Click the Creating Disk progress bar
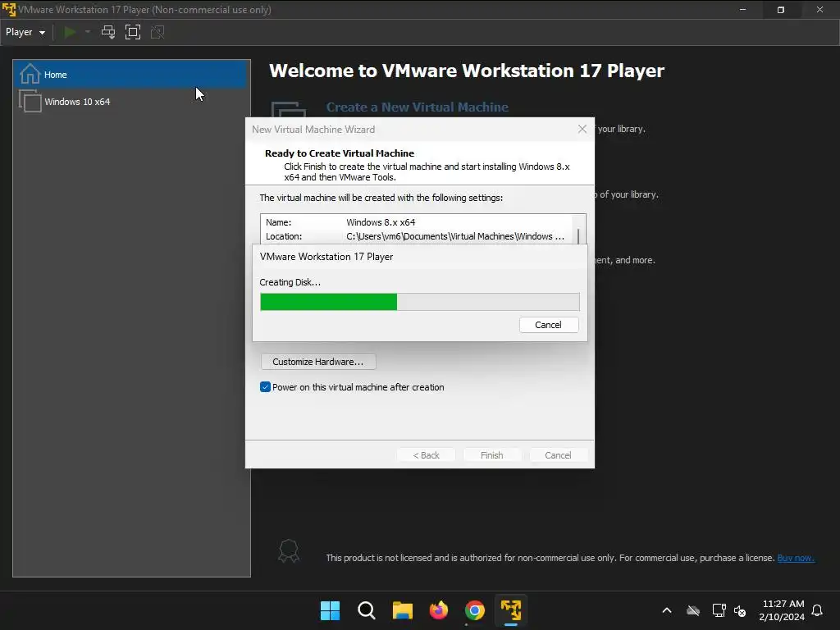840x630 pixels. click(419, 302)
